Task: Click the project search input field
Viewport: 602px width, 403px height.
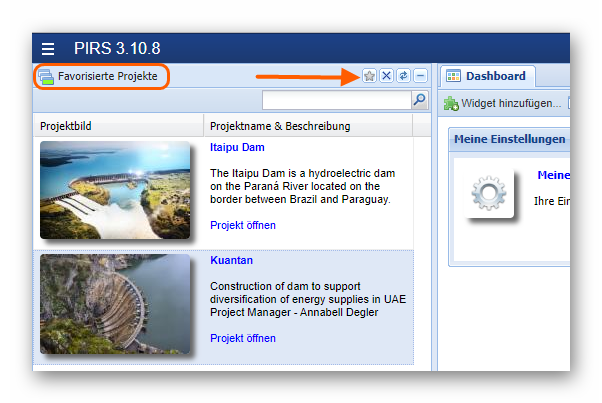Action: [x=336, y=100]
